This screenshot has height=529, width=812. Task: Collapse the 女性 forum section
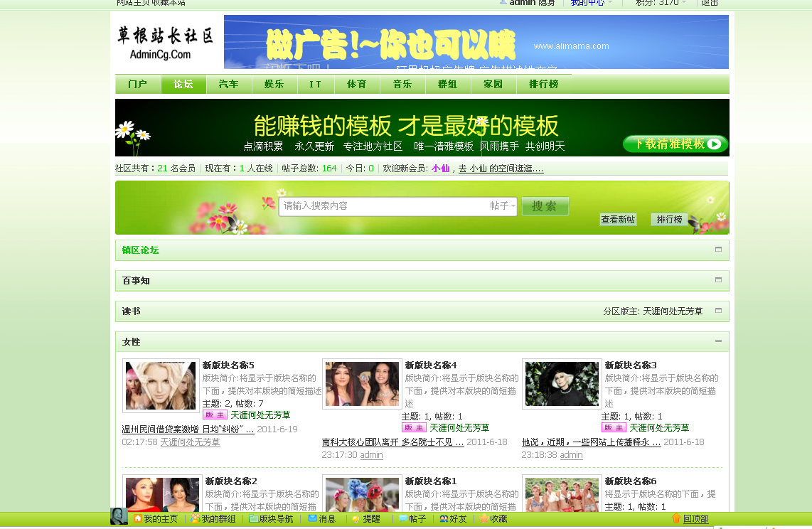pyautogui.click(x=717, y=341)
